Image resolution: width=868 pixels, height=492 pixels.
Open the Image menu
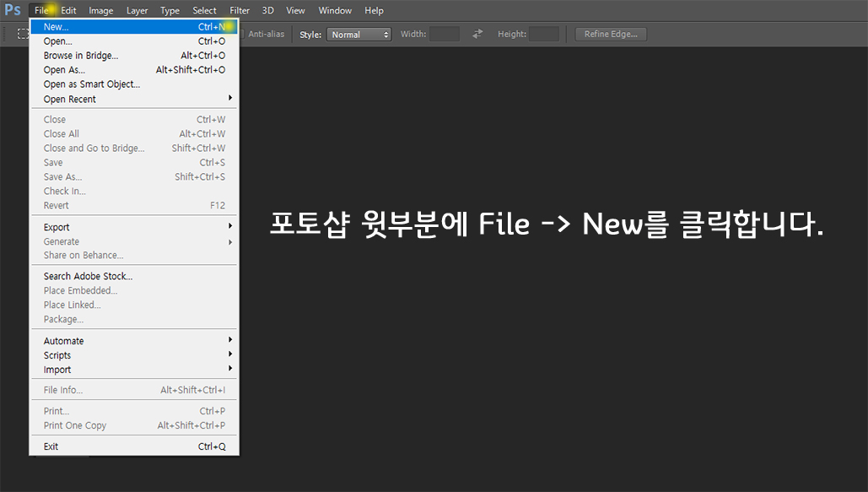[100, 10]
